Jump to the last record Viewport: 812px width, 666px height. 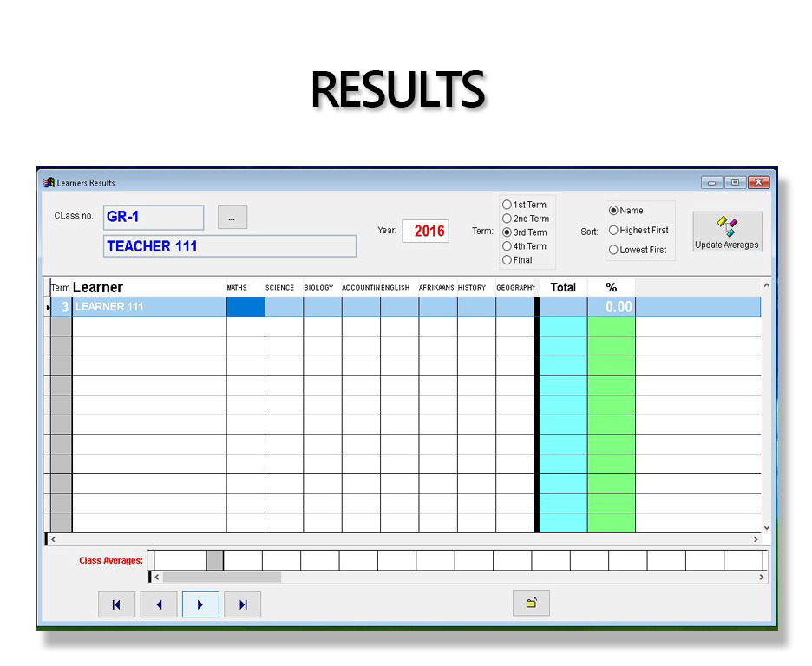243,604
